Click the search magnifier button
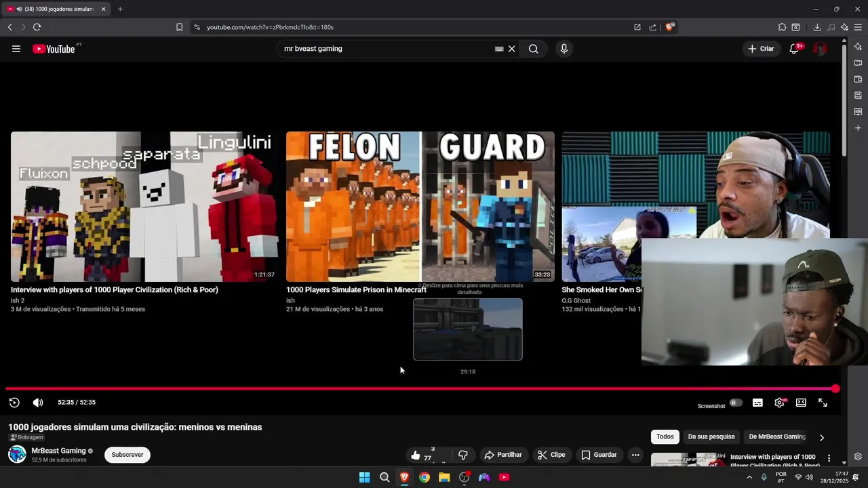This screenshot has height=488, width=868. tap(534, 49)
